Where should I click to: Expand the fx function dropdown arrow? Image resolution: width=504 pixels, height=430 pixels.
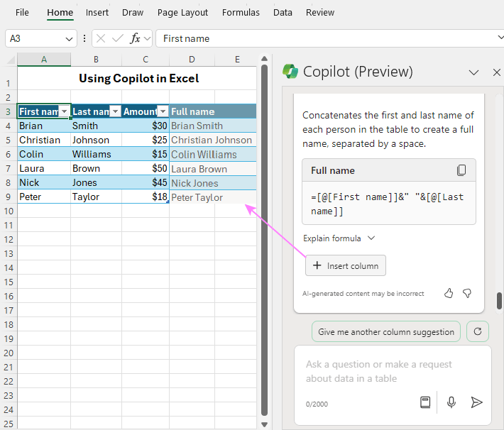click(x=147, y=39)
